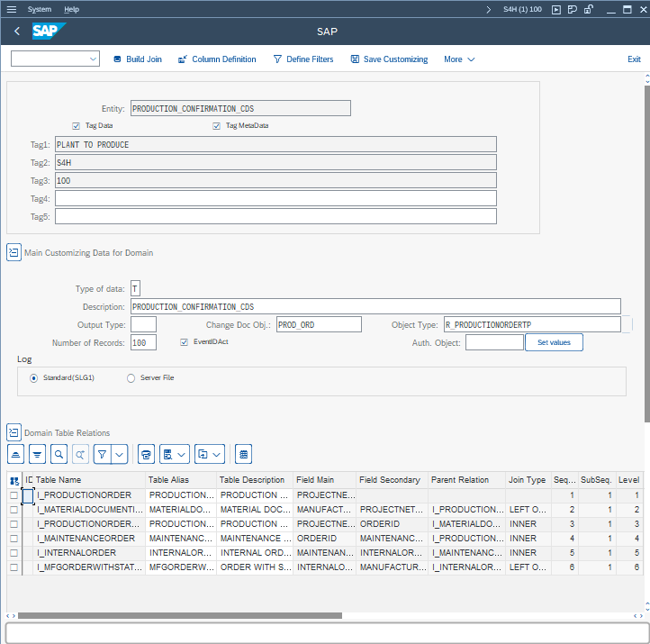Open the filter options dropdown arrow
The width and height of the screenshot is (650, 644).
tap(120, 454)
